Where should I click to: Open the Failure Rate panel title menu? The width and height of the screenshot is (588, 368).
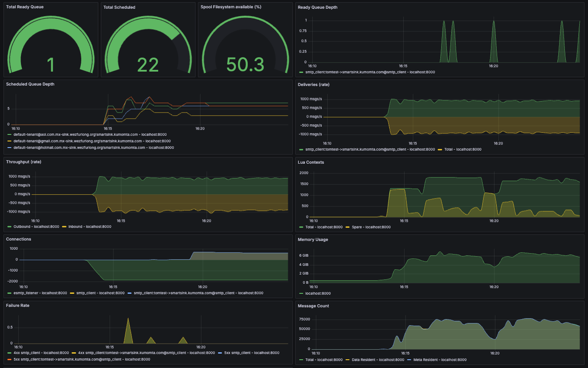(18, 306)
